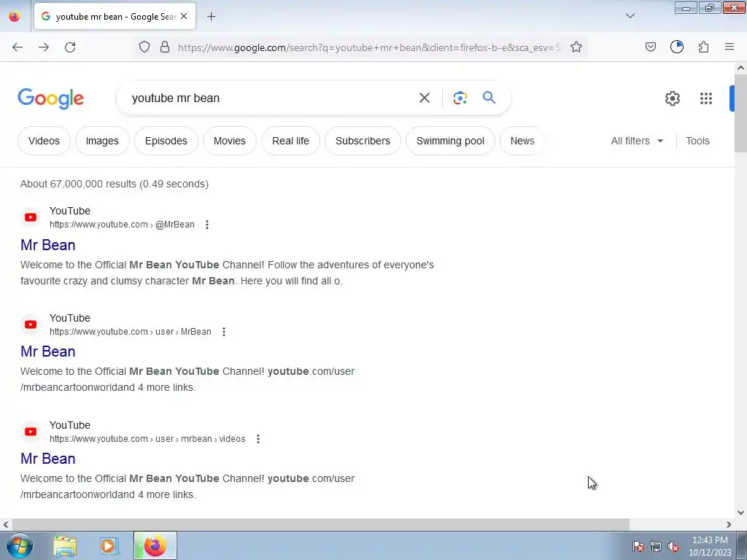Screen dimensions: 747x560
Task: Open options for @MrBean result
Action: tap(206, 225)
